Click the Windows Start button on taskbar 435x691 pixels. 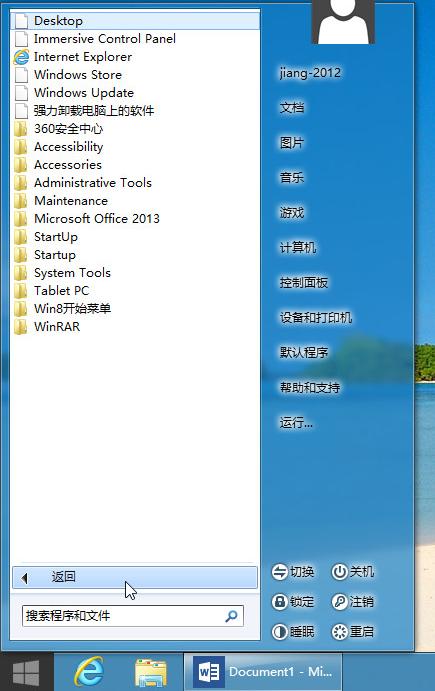(x=26, y=672)
